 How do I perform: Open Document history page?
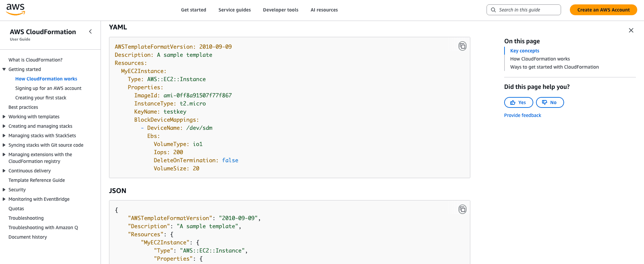(x=28, y=237)
